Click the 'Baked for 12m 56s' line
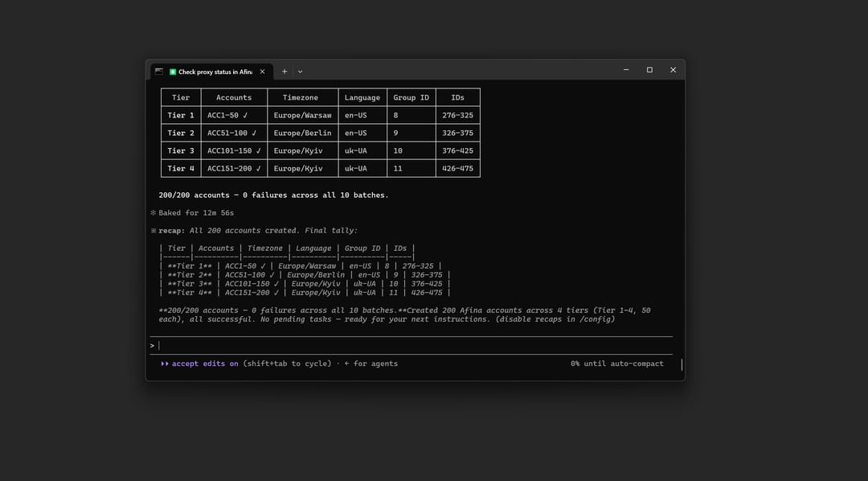The width and height of the screenshot is (868, 481). (x=196, y=213)
